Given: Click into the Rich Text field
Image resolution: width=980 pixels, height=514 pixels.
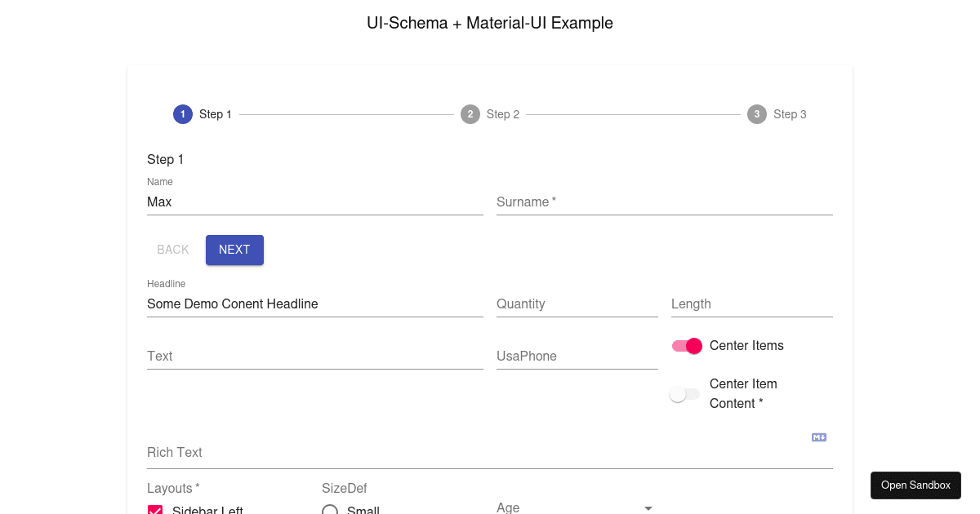Looking at the screenshot, I should click(489, 453).
